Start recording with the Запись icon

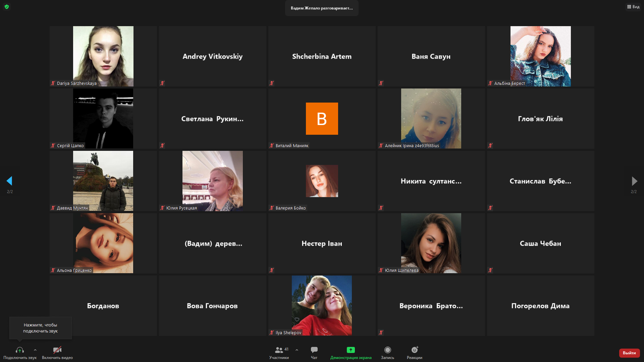click(387, 350)
